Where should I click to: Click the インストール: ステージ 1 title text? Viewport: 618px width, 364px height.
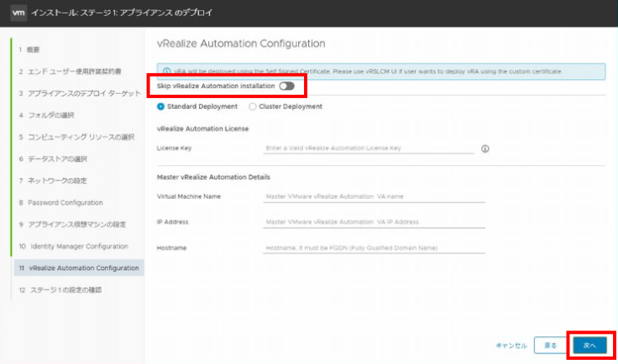(x=122, y=13)
